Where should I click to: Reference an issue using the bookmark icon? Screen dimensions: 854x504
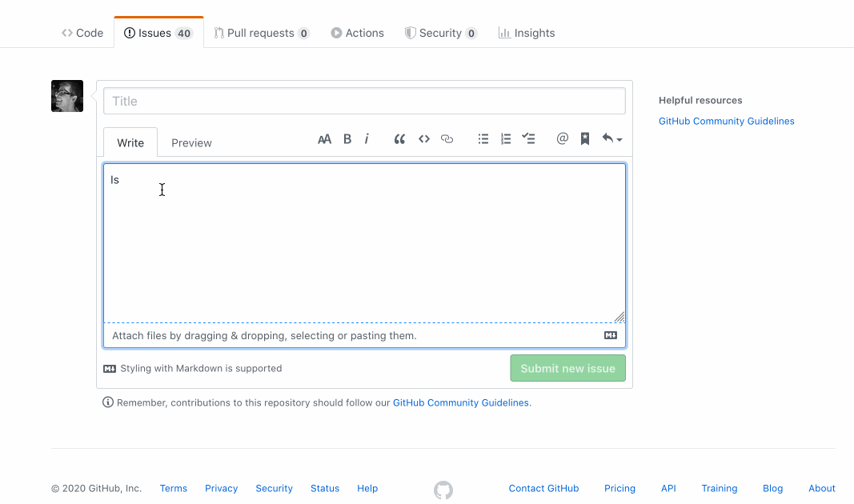point(584,138)
